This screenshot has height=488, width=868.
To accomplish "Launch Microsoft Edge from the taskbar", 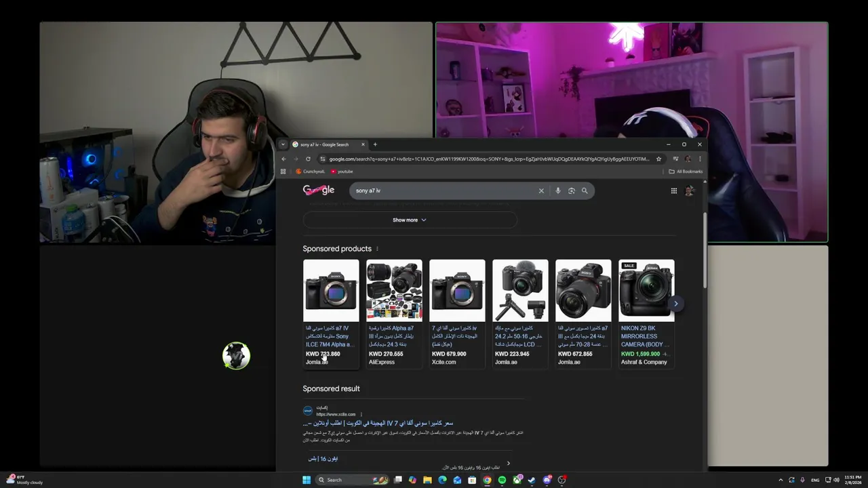I will 442,480.
